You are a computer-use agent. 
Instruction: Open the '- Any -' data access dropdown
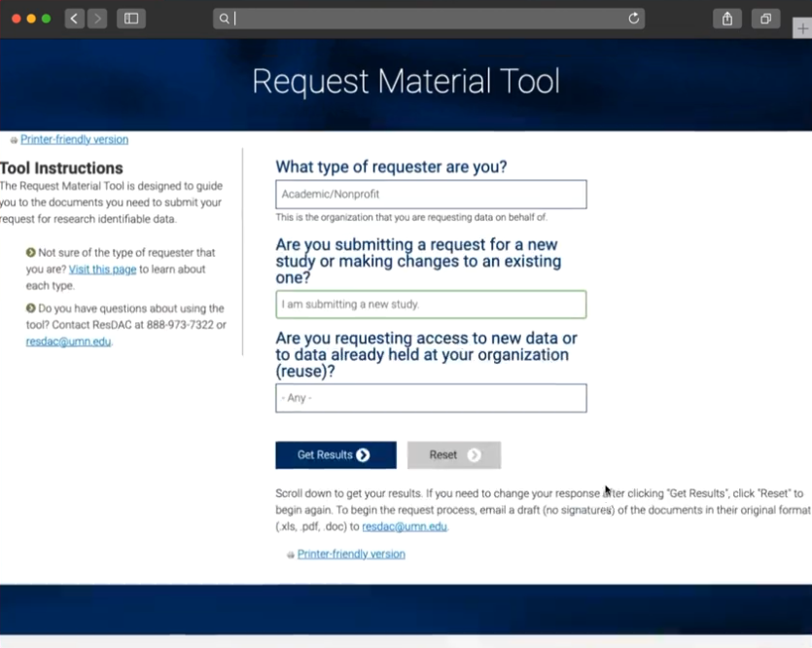431,397
